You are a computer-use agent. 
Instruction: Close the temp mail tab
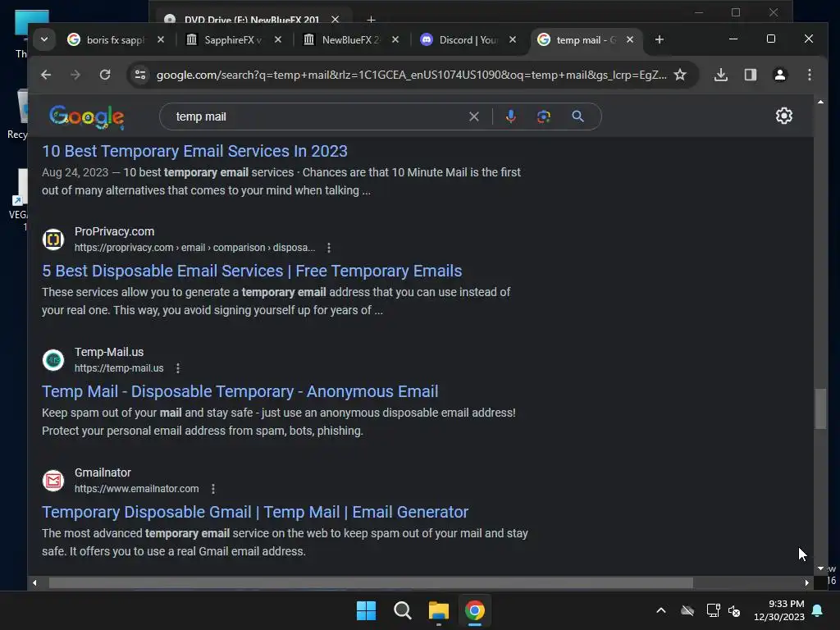pos(630,39)
